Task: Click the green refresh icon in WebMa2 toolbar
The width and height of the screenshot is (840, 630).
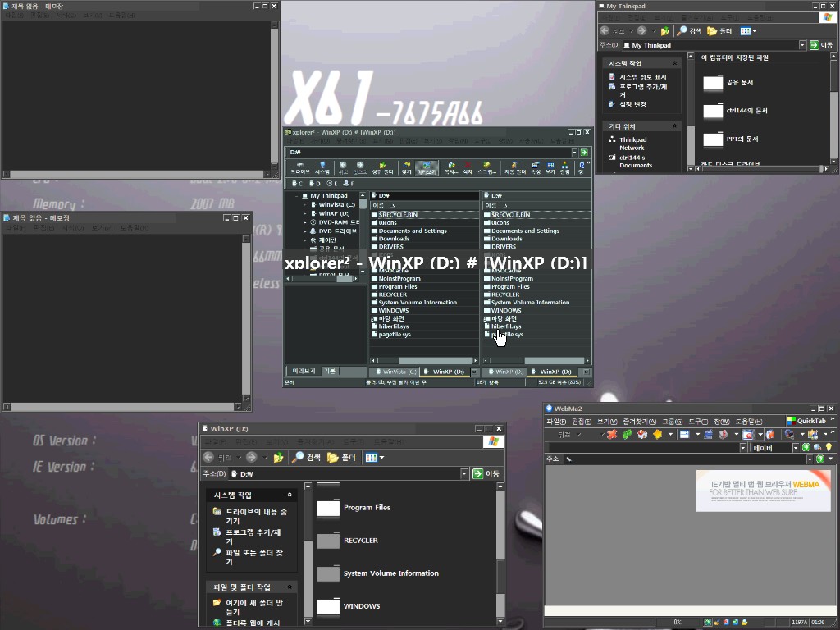Action: click(x=627, y=435)
